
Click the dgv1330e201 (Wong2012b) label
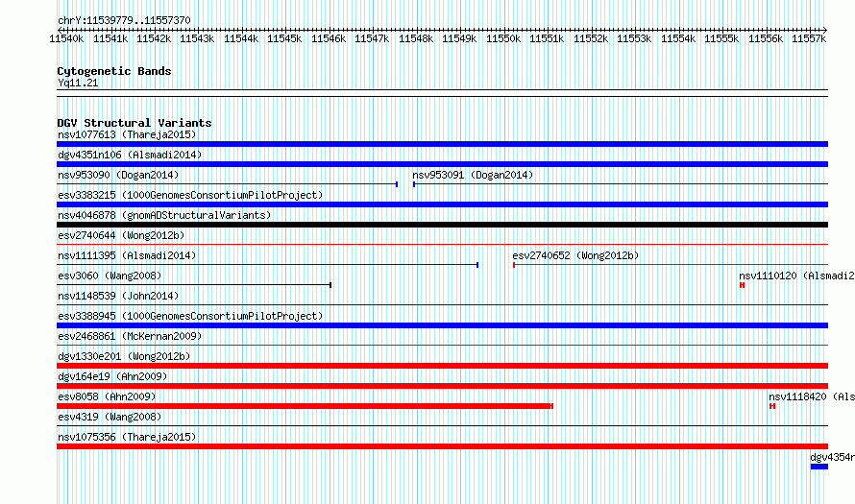tap(124, 356)
